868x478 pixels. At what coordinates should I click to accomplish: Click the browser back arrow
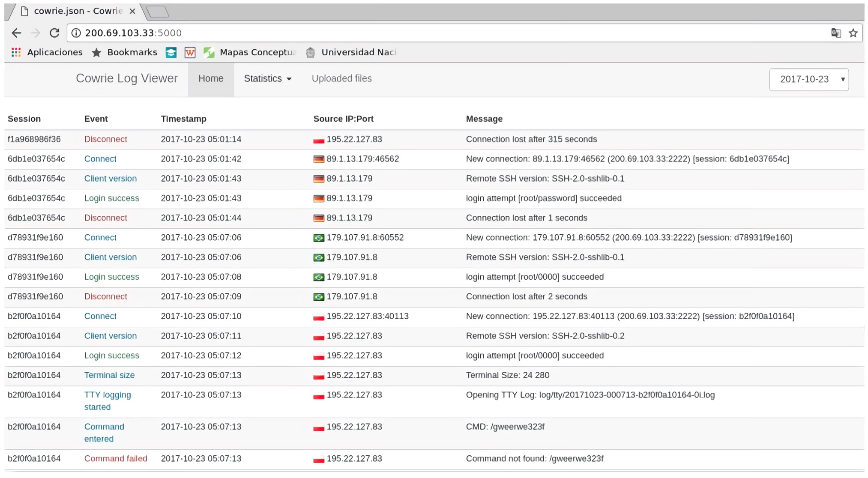pyautogui.click(x=16, y=33)
